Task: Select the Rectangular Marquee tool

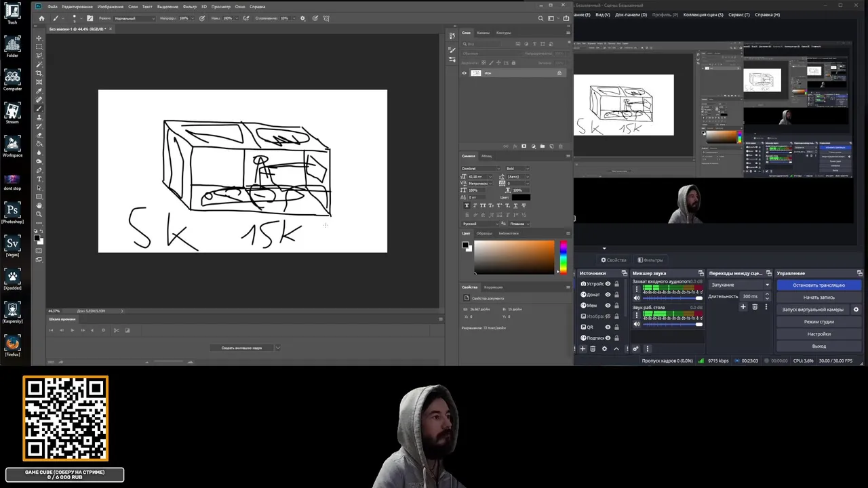Action: pyautogui.click(x=39, y=47)
